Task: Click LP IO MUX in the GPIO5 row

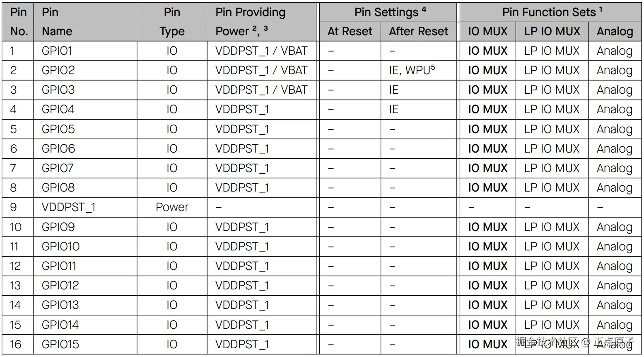Action: click(552, 129)
